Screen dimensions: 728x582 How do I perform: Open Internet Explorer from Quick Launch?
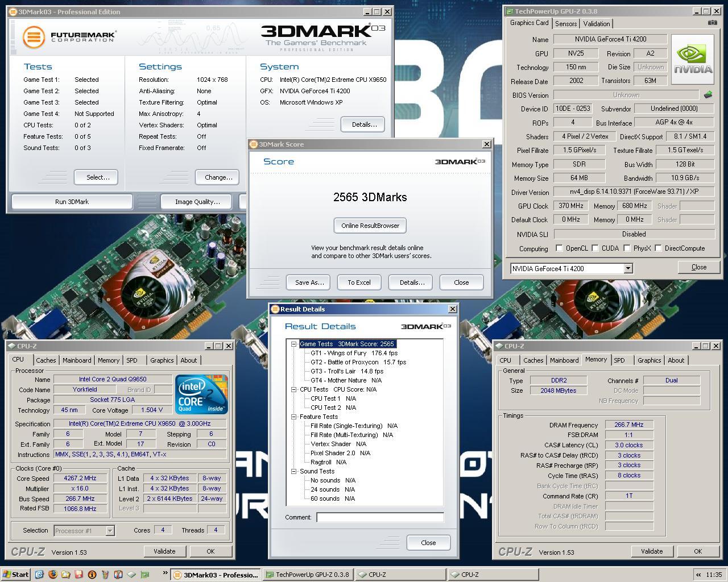39,575
